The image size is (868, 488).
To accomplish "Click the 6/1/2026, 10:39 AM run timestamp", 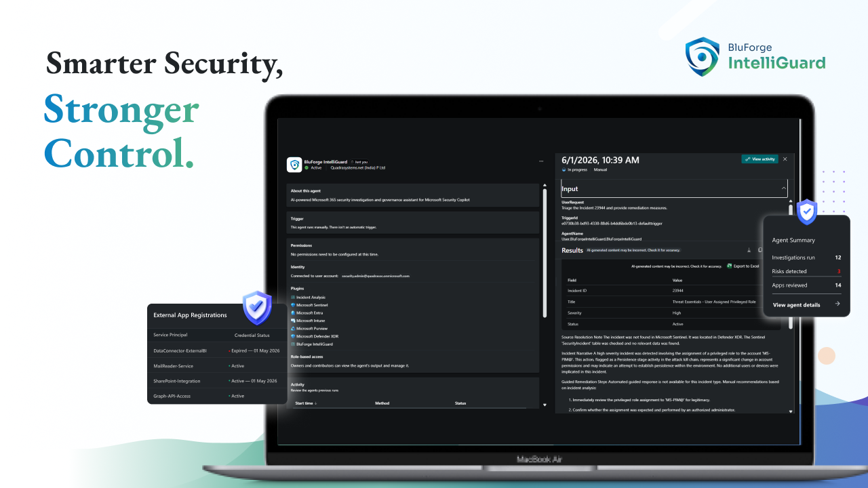I will 601,160.
